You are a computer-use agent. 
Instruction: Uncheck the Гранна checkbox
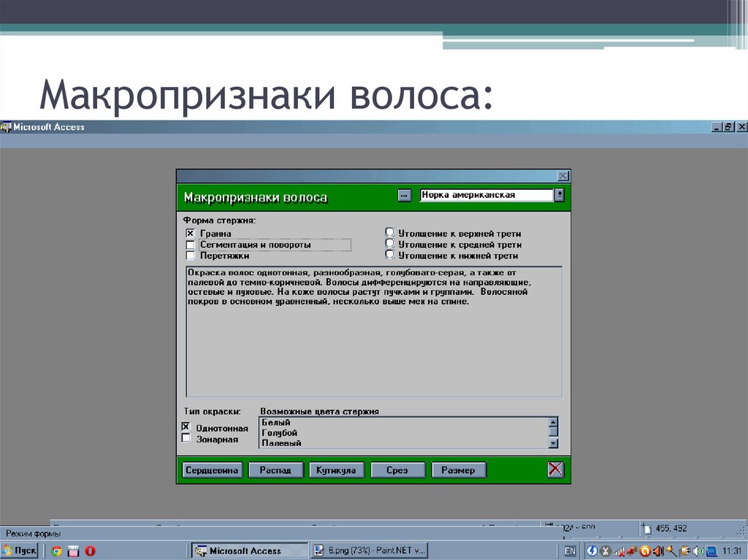(190, 233)
